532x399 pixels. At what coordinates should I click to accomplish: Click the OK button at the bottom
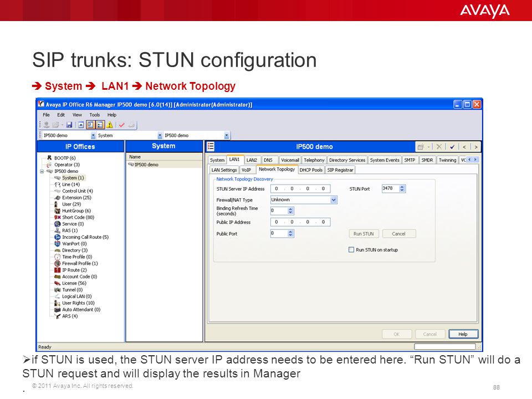397,334
